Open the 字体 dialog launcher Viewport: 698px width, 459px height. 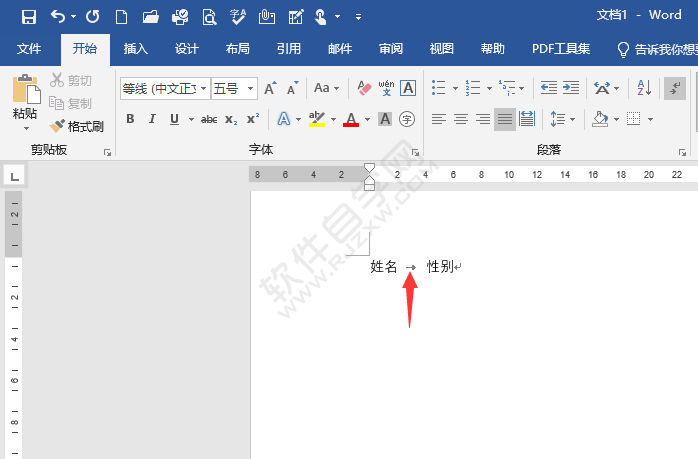click(x=415, y=153)
